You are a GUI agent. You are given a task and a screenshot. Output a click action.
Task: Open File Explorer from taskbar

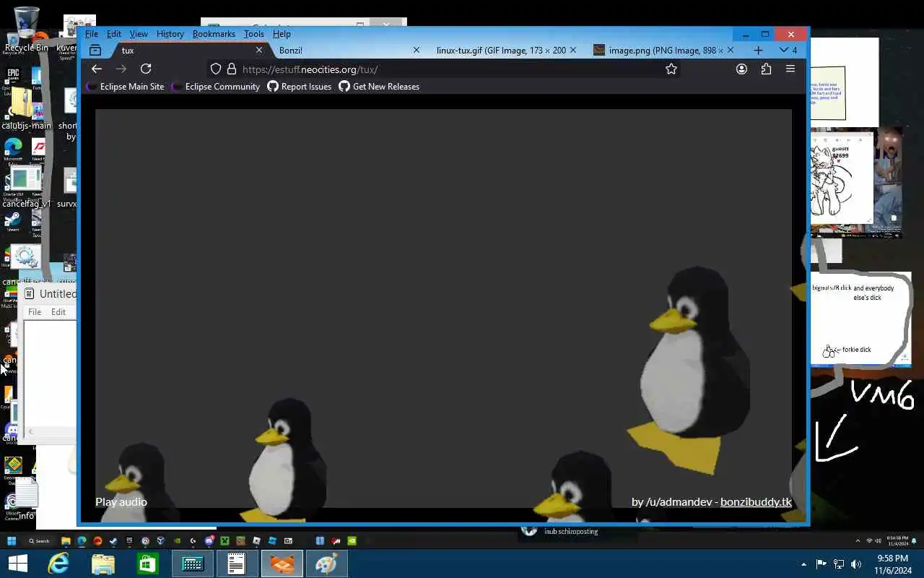point(103,564)
